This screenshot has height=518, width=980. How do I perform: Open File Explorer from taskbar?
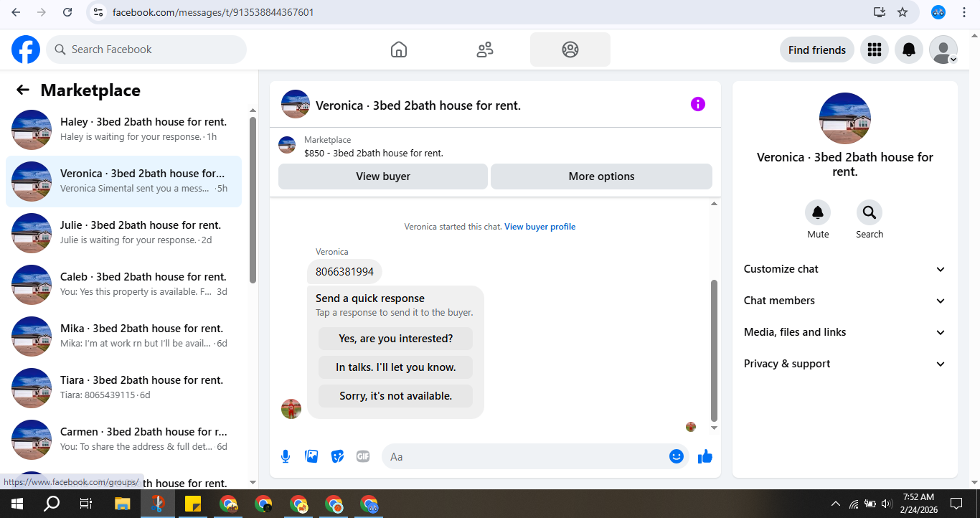pyautogui.click(x=122, y=504)
